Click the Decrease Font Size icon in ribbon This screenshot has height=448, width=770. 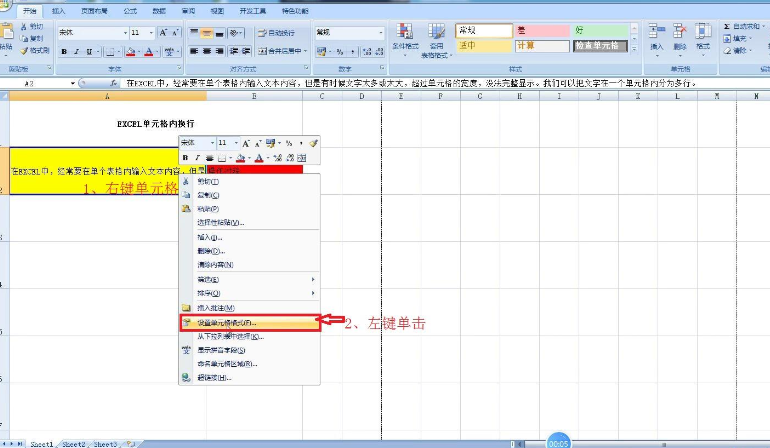pos(175,33)
